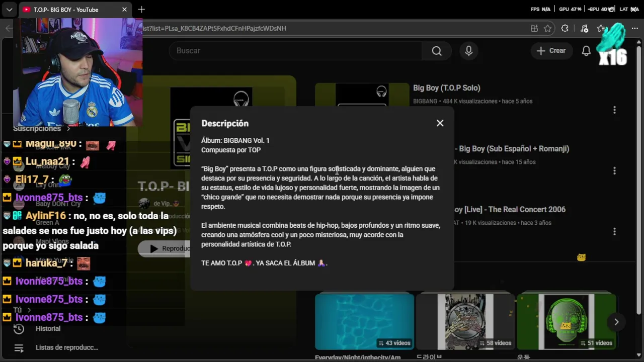The height and width of the screenshot is (362, 644).
Task: Click the address bar URL field
Action: click(332, 28)
